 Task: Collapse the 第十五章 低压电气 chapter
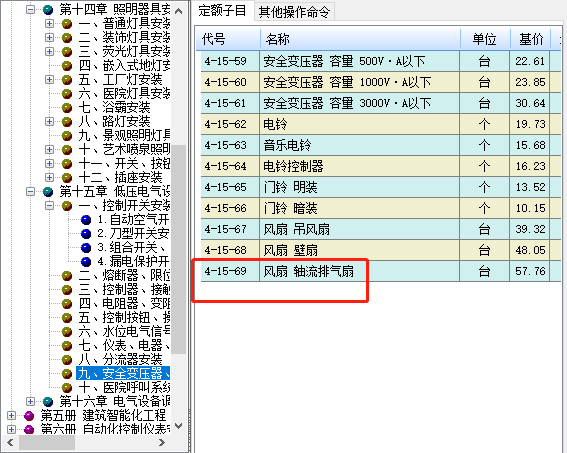tap(31, 192)
